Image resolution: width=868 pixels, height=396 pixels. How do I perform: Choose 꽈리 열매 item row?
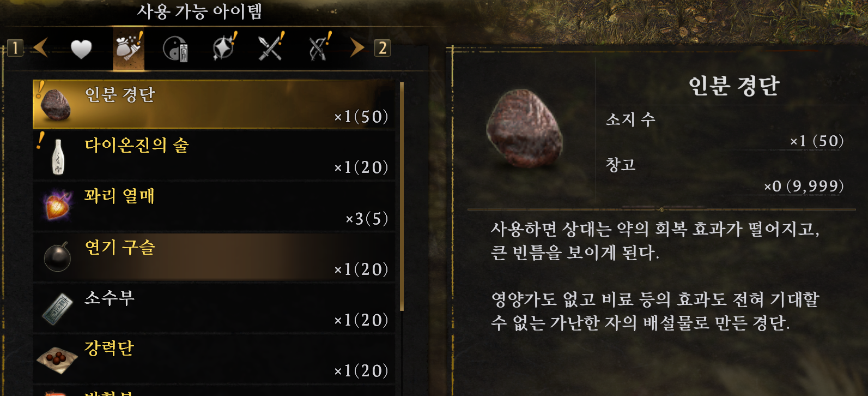[x=215, y=206]
